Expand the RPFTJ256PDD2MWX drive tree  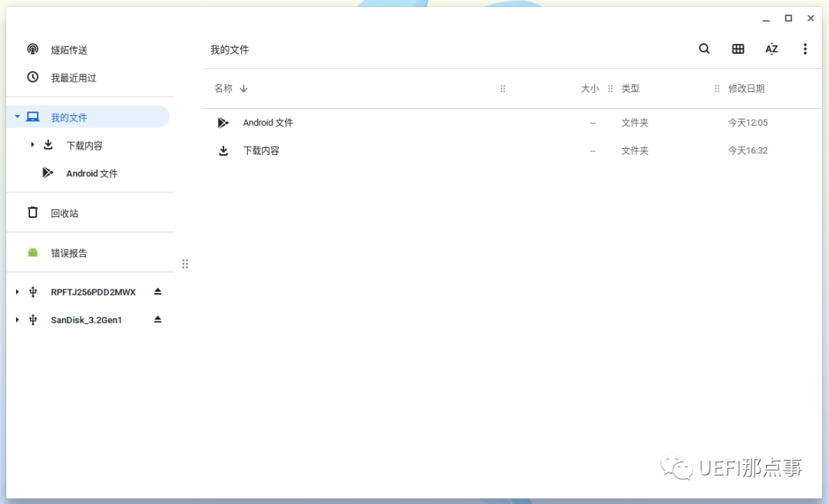coord(17,292)
